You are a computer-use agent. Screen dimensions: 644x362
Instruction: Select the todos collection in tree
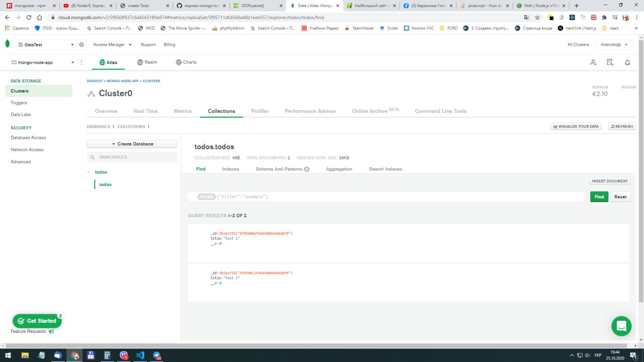pyautogui.click(x=105, y=185)
